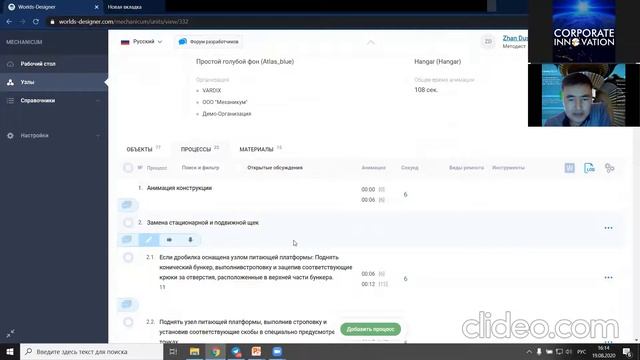
Task: Click the 00:12 animation time value
Action: (368, 284)
